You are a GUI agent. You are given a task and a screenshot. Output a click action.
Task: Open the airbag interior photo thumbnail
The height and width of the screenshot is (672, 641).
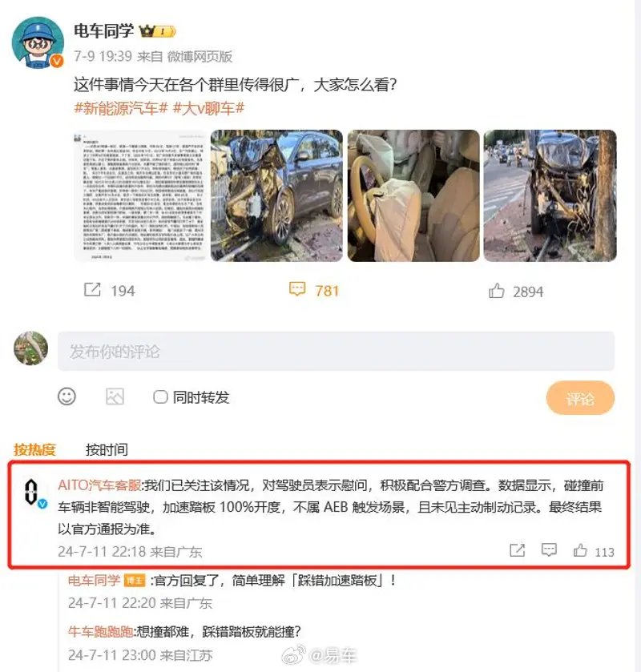tap(413, 196)
